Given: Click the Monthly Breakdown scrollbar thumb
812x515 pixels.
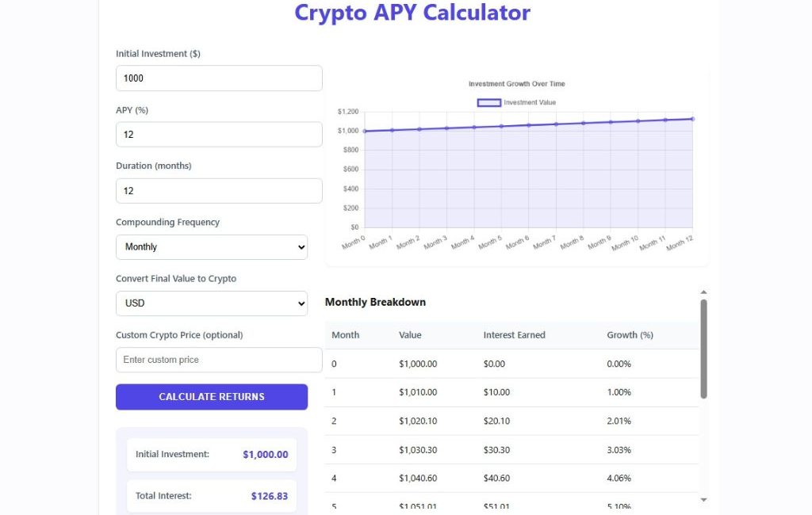Looking at the screenshot, I should (x=703, y=349).
